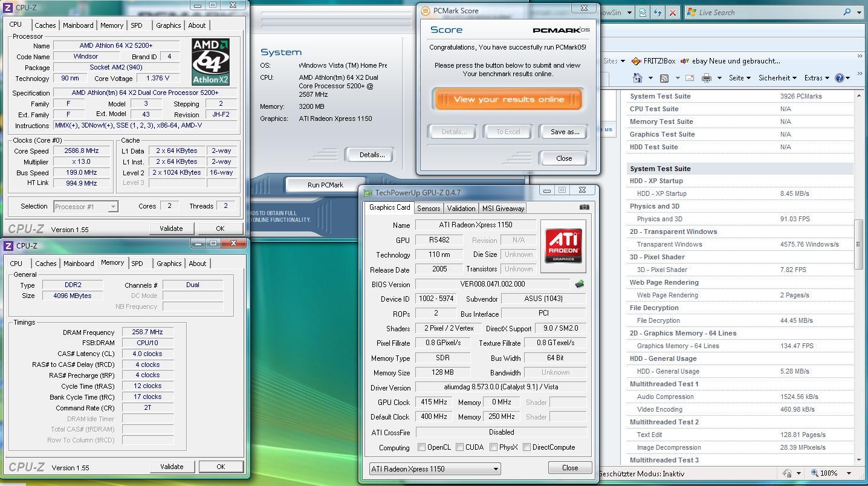Open the Seite menu dropdown
This screenshot has width=868, height=486.
tap(739, 78)
